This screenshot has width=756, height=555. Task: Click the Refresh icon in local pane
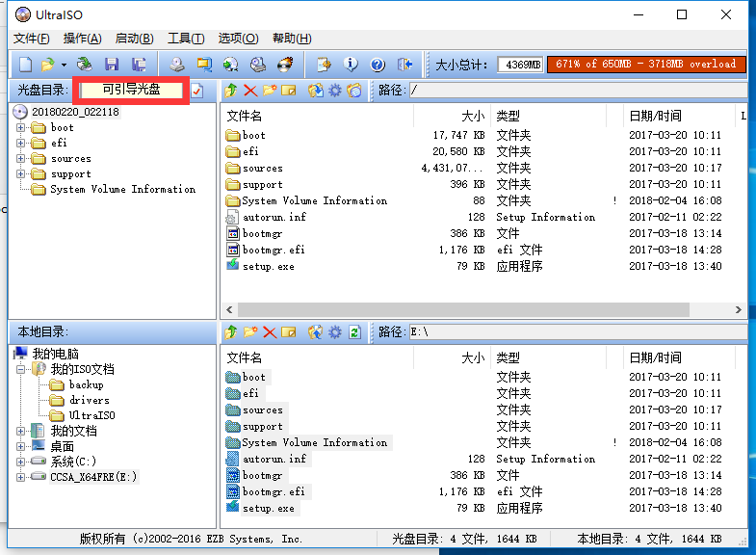coord(354,332)
